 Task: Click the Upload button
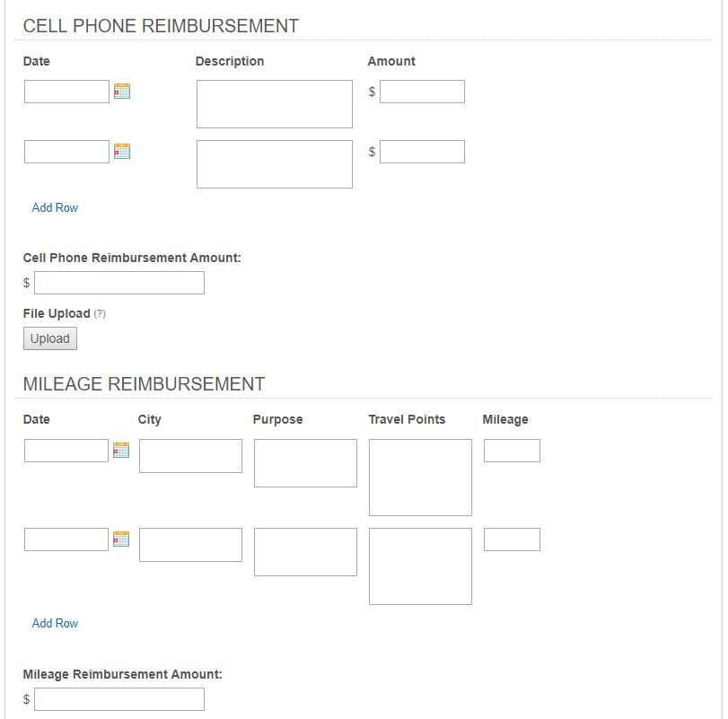(50, 338)
